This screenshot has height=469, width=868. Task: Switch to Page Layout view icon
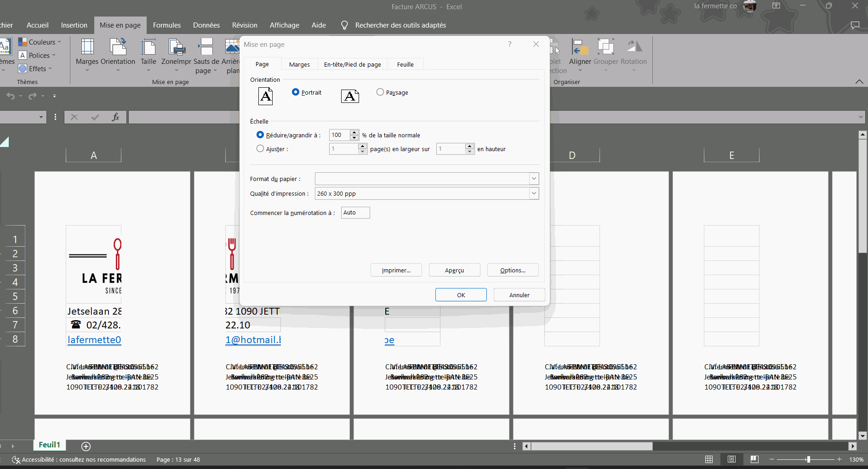pos(731,459)
